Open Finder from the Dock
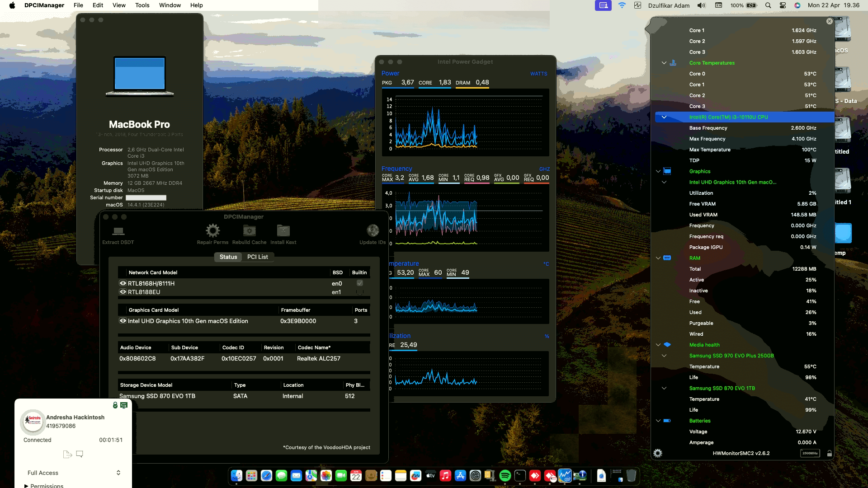 click(x=236, y=475)
